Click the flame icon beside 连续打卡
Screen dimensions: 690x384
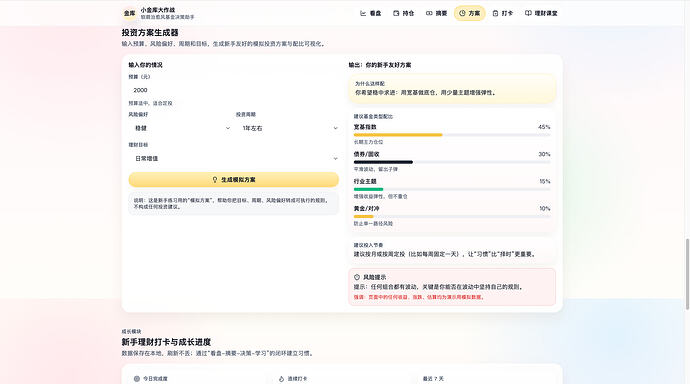pyautogui.click(x=282, y=378)
